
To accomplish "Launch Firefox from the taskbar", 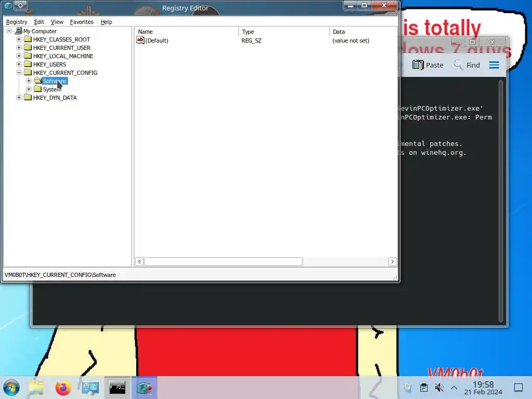I will point(63,388).
